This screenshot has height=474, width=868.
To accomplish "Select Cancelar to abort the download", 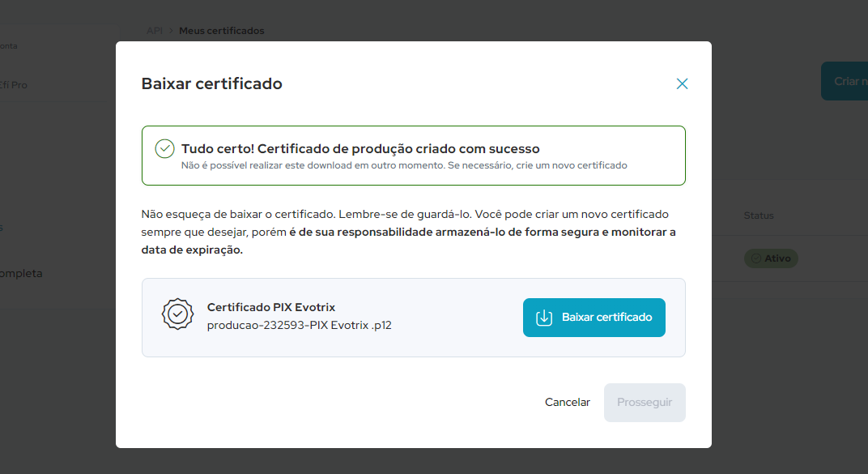I will point(568,402).
